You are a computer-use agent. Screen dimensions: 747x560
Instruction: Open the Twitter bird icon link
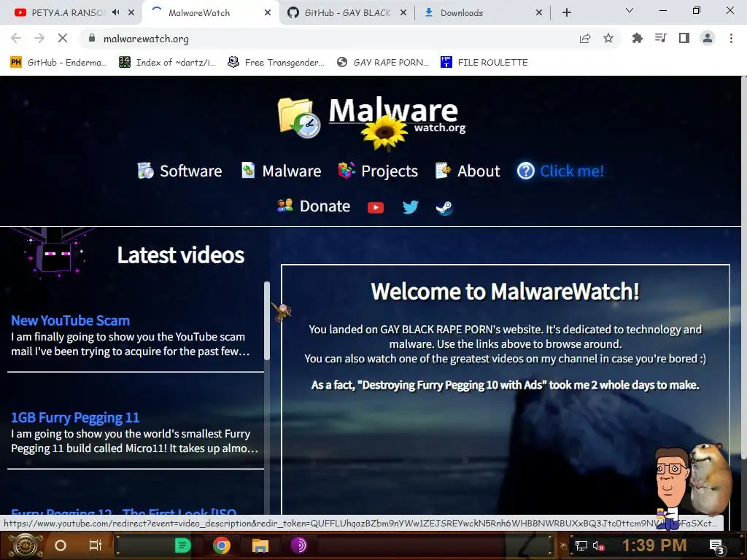click(x=410, y=207)
